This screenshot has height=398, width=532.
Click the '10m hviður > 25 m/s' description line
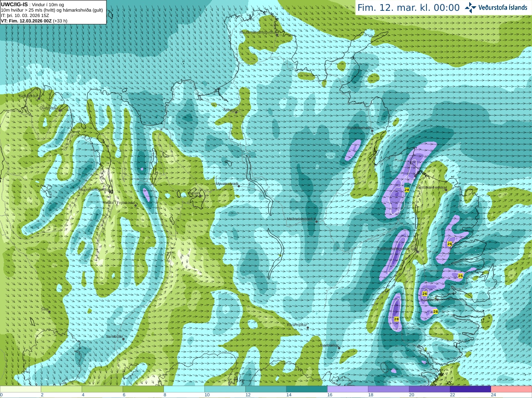(x=52, y=10)
